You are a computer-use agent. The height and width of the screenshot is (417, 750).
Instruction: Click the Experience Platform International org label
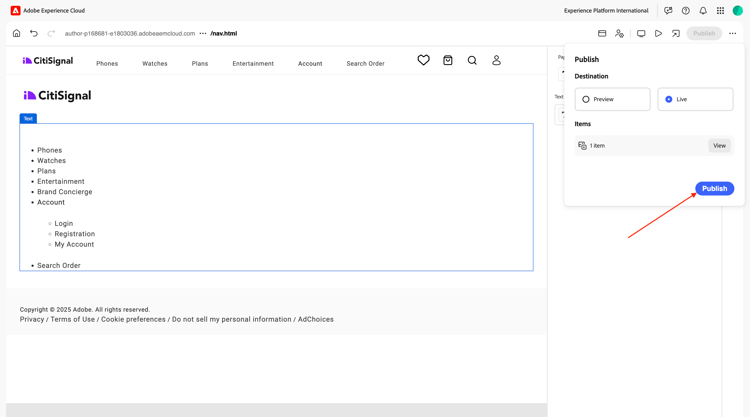tap(606, 11)
